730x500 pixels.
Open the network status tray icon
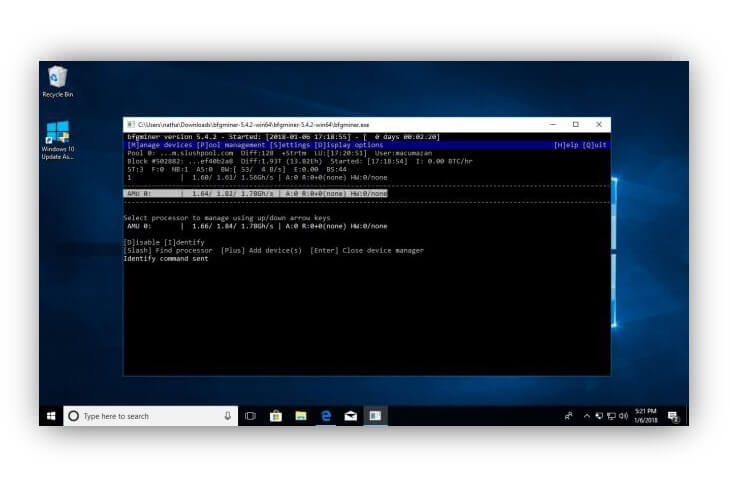pos(611,416)
